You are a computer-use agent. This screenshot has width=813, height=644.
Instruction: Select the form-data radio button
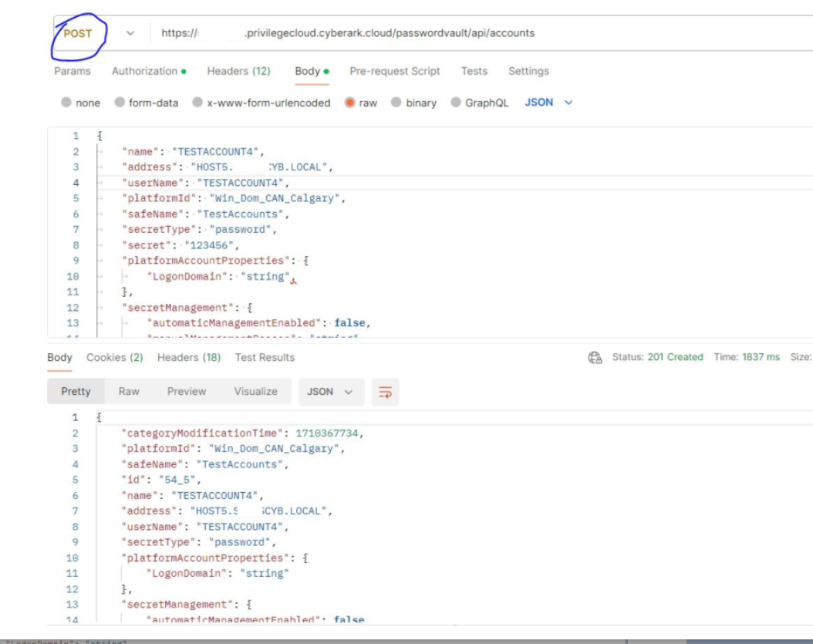(x=120, y=102)
